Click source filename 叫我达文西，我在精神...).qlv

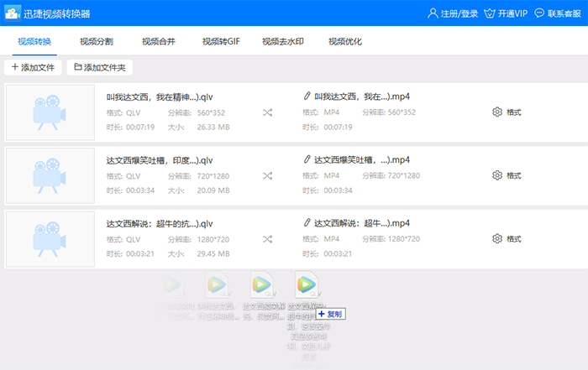pos(160,97)
